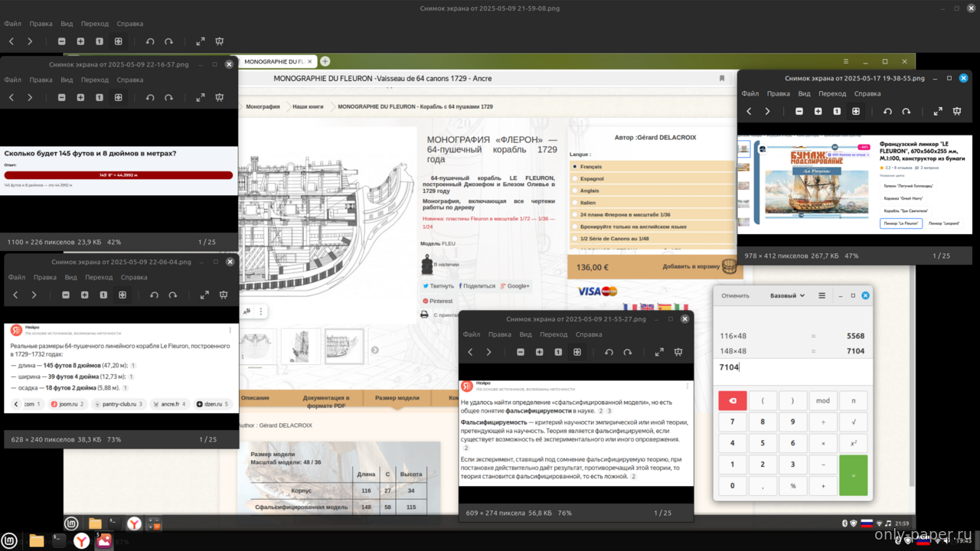Open the Mint start menu on bottom taskbar
The image size is (980, 551).
coord(9,541)
